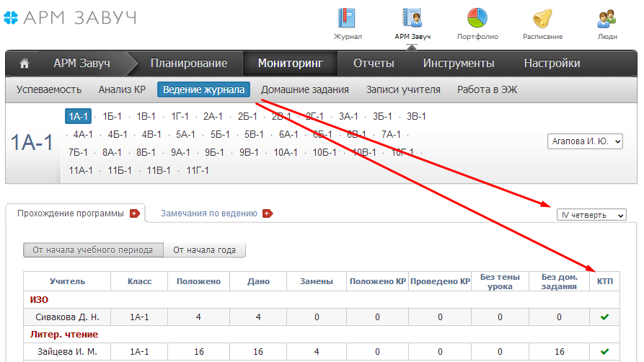Select class 5Б-1
Viewport: 644px width, 362px height.
tap(220, 134)
